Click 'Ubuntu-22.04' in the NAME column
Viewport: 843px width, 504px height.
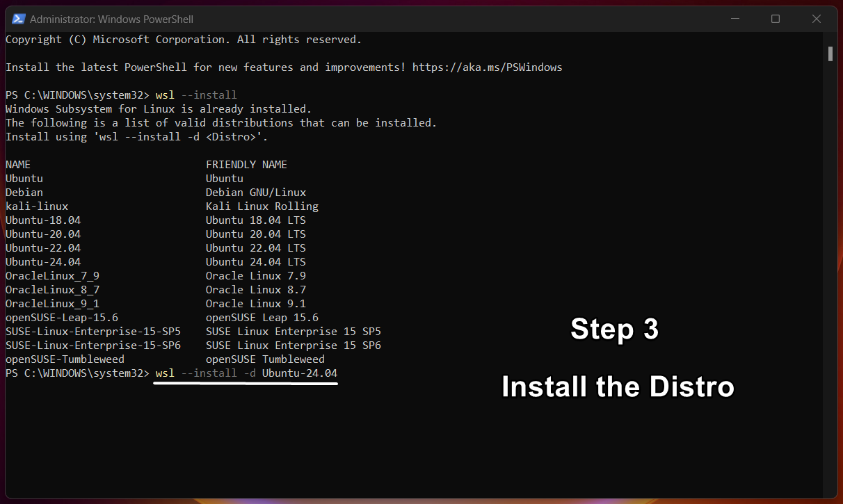tap(43, 248)
